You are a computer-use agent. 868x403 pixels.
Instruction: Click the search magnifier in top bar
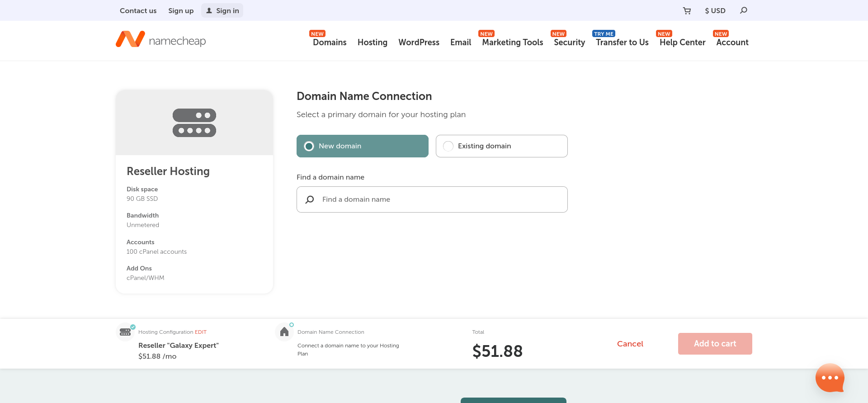coord(744,10)
